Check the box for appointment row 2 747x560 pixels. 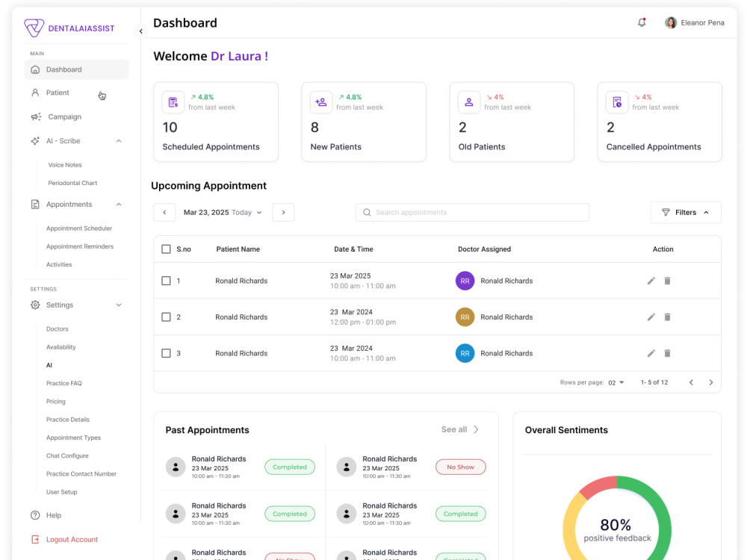pyautogui.click(x=166, y=317)
